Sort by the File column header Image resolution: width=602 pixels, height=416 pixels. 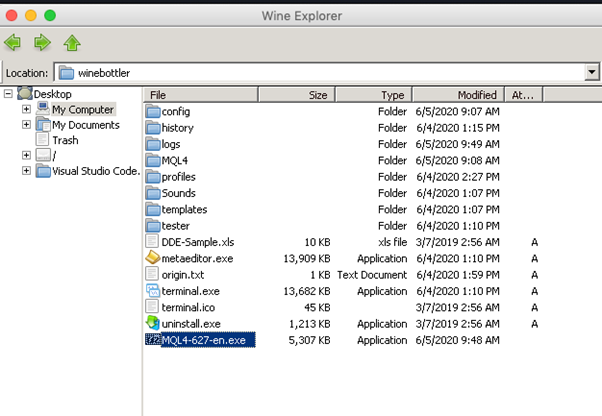click(200, 95)
